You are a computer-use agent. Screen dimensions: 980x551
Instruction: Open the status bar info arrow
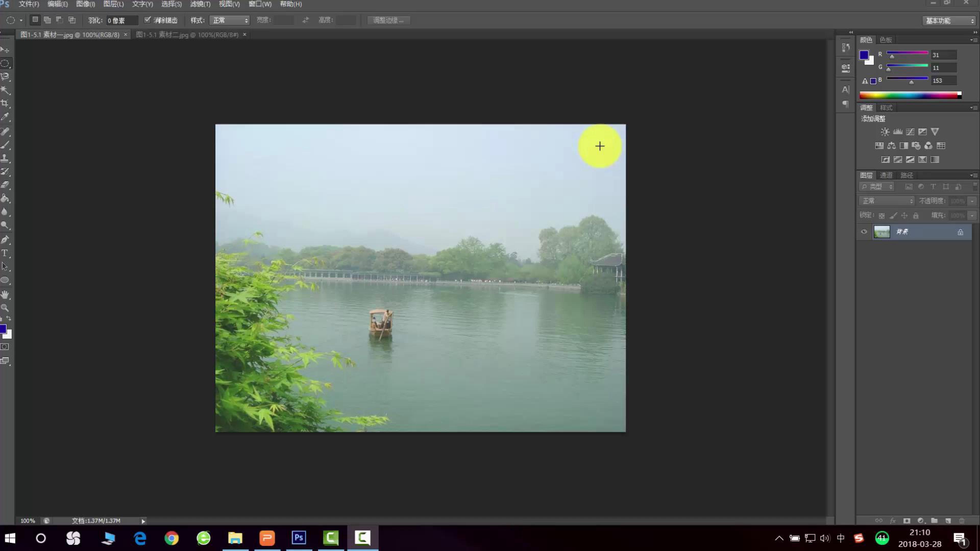(143, 521)
